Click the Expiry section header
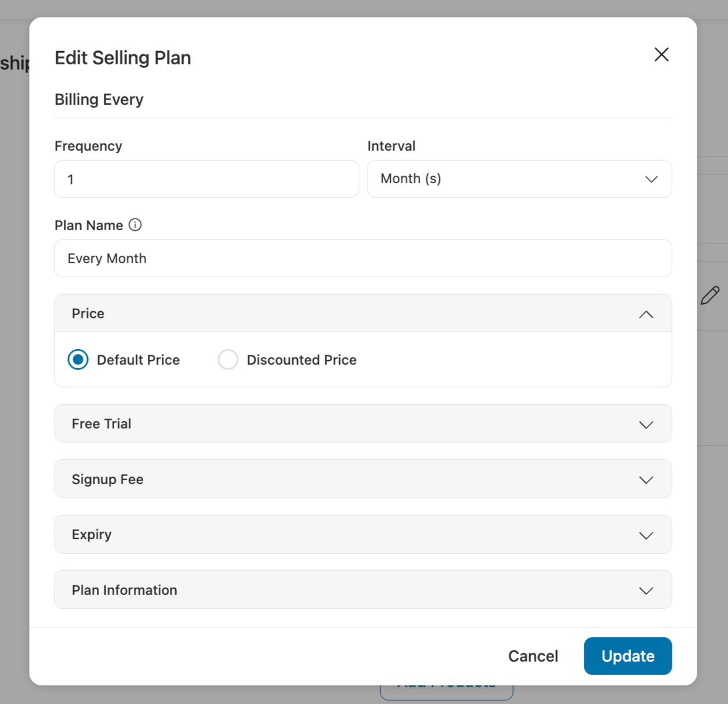Image resolution: width=728 pixels, height=704 pixels. (x=362, y=535)
